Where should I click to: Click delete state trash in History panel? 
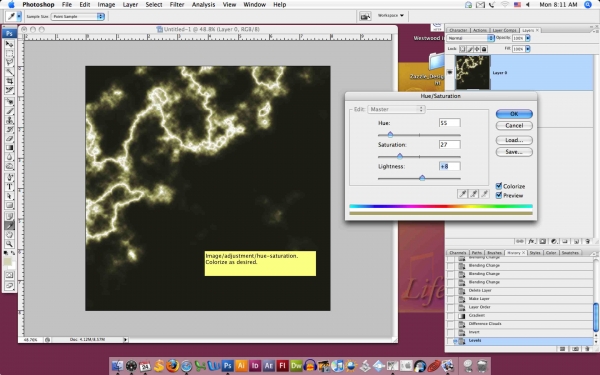(x=587, y=349)
